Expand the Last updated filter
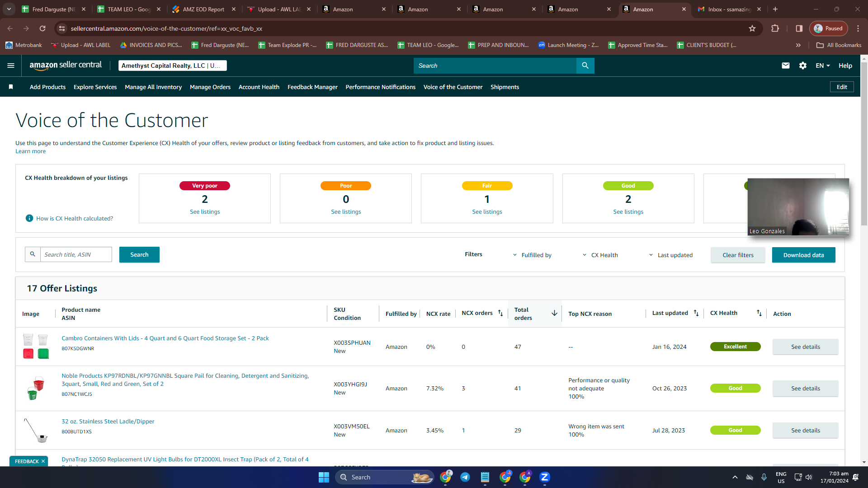868x488 pixels. click(x=670, y=255)
